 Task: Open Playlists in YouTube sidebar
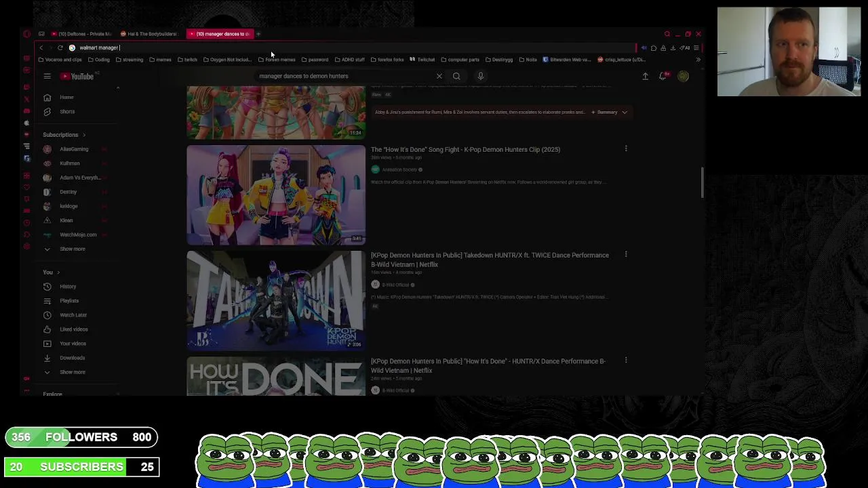[x=69, y=301]
